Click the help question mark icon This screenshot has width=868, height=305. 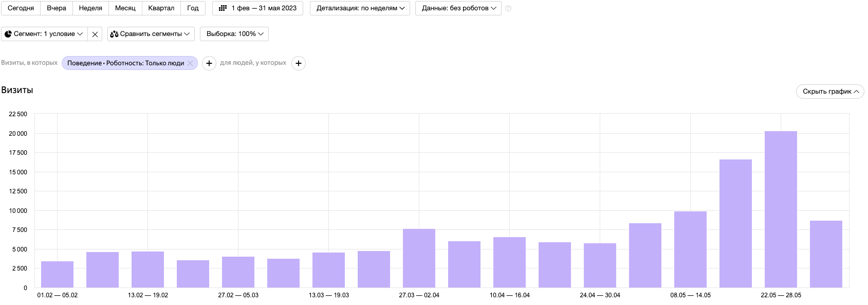(x=508, y=8)
